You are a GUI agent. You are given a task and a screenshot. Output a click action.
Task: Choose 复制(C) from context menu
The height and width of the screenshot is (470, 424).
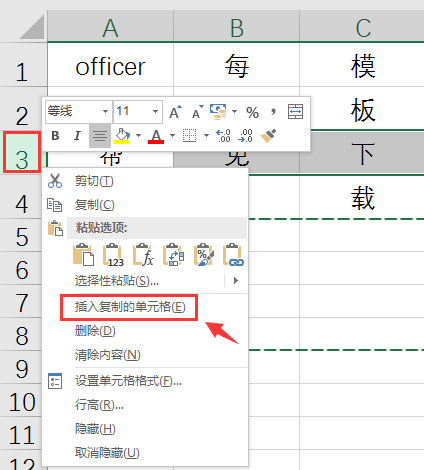click(94, 205)
